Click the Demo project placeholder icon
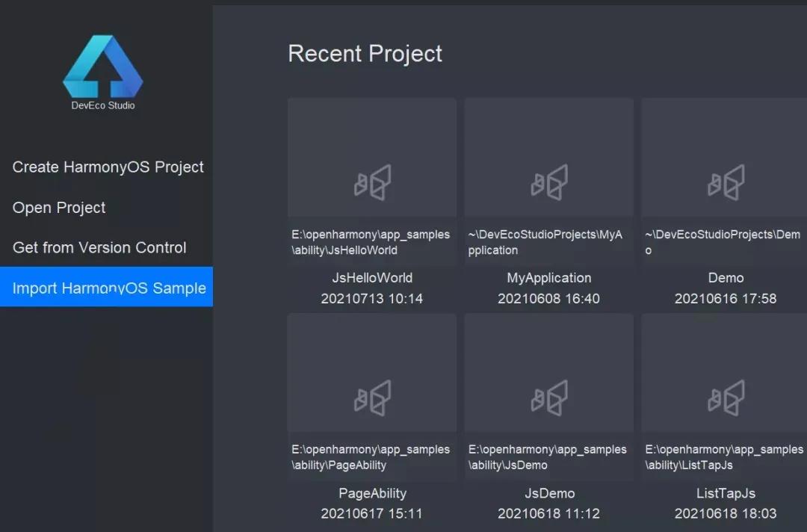 (x=726, y=182)
